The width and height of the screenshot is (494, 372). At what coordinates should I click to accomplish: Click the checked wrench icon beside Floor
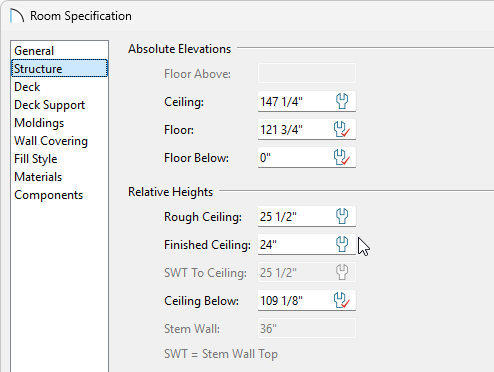point(342,129)
